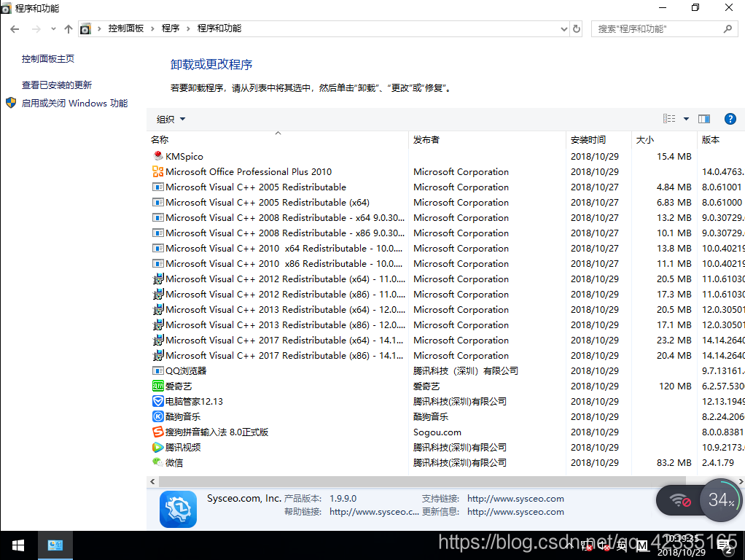Click the search magnifier icon
The width and height of the screenshot is (745, 560).
[728, 29]
